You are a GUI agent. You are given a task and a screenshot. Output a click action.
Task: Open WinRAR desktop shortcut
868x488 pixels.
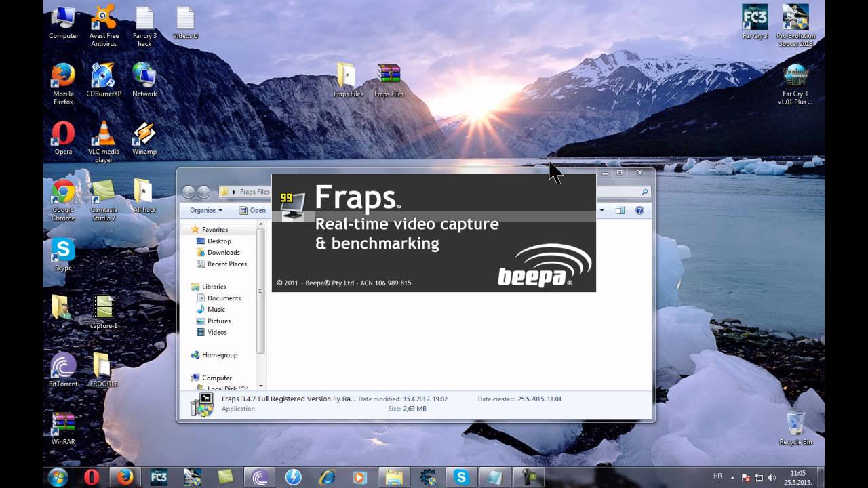pos(63,428)
